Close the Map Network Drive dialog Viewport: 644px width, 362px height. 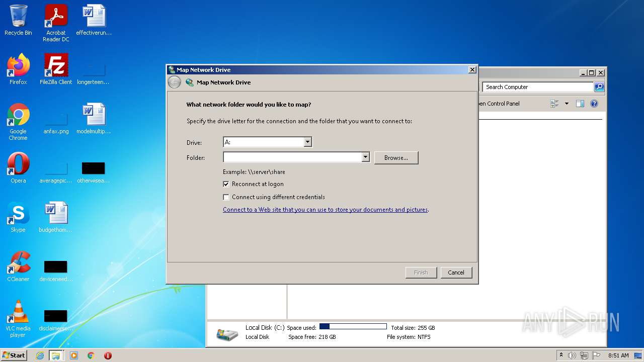(472, 70)
